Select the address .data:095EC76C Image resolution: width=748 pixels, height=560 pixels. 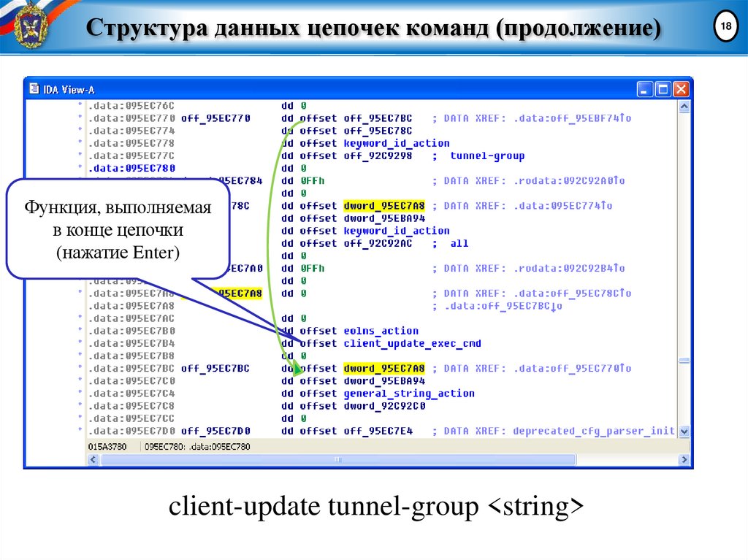[x=131, y=105]
